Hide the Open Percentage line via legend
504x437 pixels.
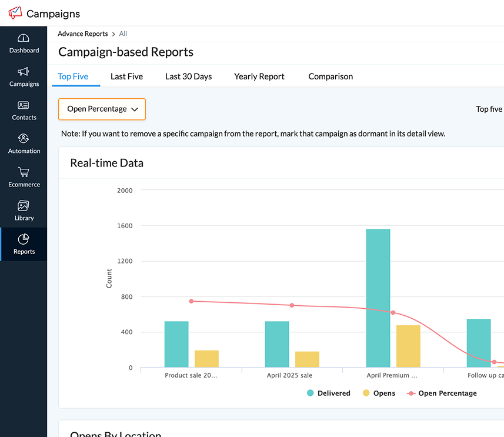click(441, 393)
